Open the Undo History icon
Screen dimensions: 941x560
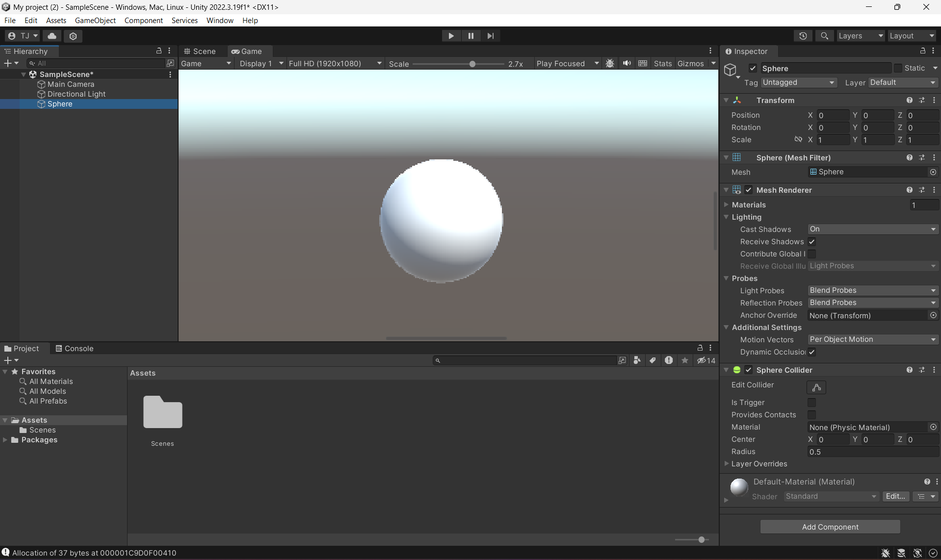[x=803, y=36]
